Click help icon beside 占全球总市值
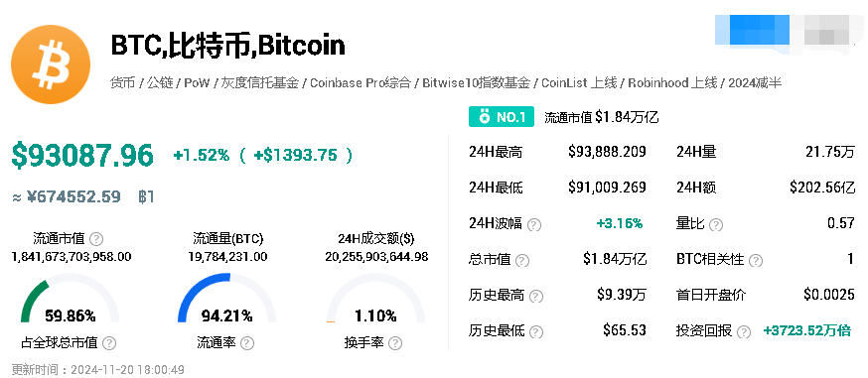This screenshot has height=378, width=868. click(109, 343)
